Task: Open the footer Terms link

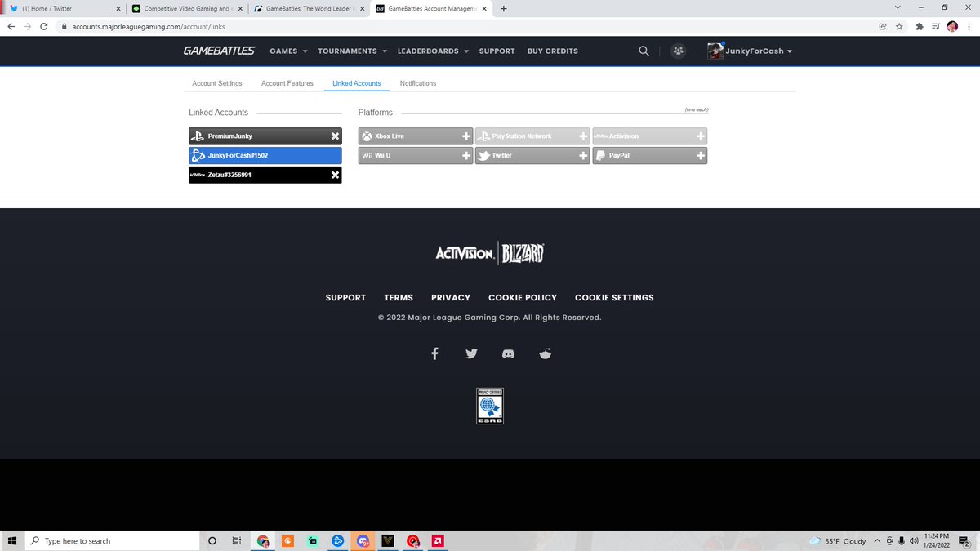Action: point(399,298)
